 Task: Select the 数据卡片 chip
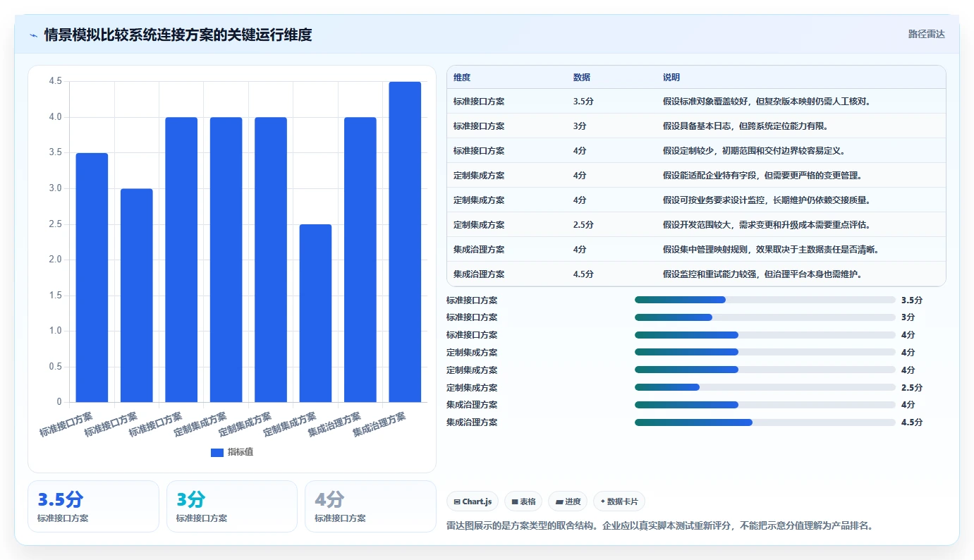click(x=619, y=501)
